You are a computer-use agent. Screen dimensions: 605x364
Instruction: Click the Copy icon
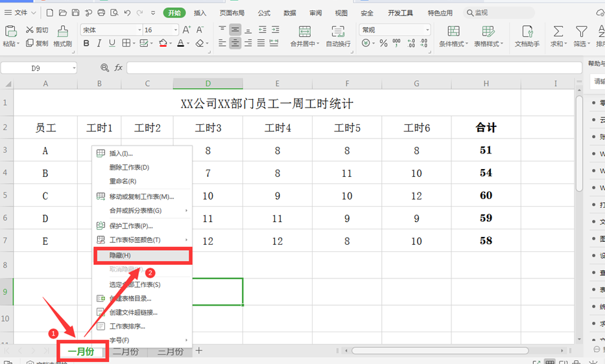tap(30, 43)
